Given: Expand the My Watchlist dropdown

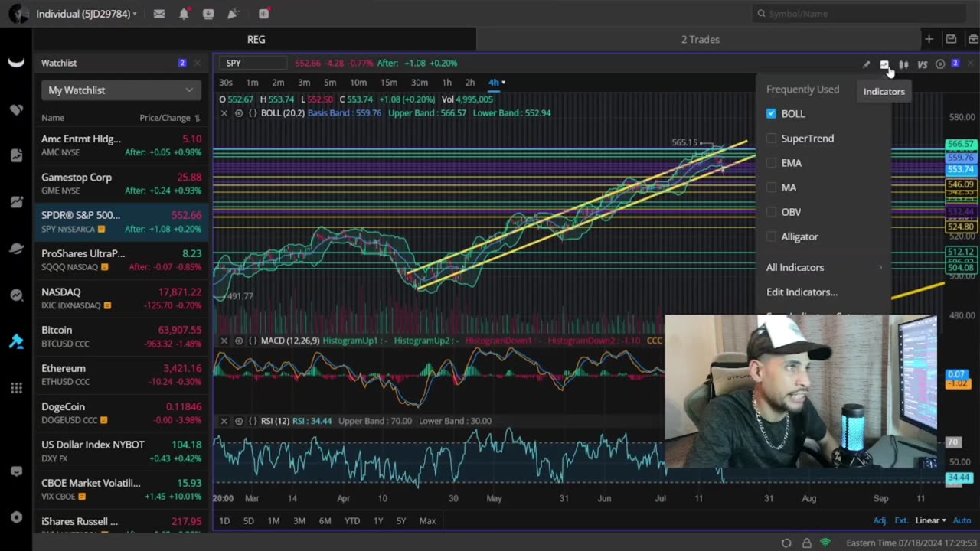Looking at the screenshot, I should point(121,90).
